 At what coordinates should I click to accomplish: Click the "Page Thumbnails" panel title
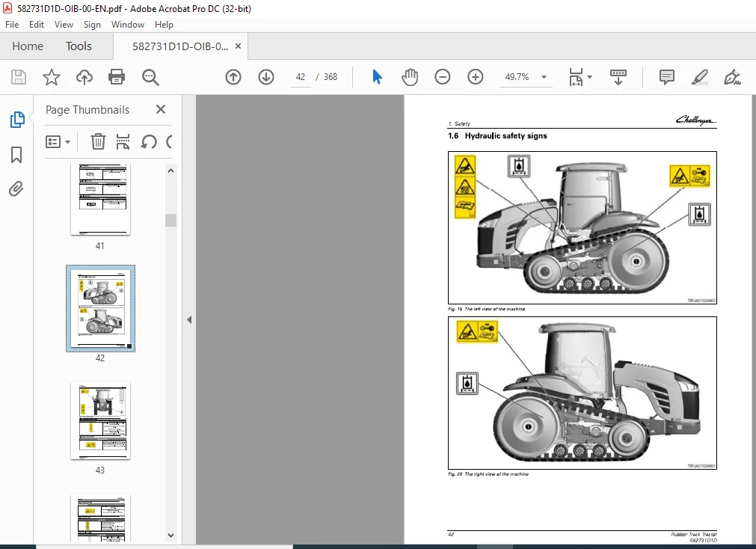87,110
